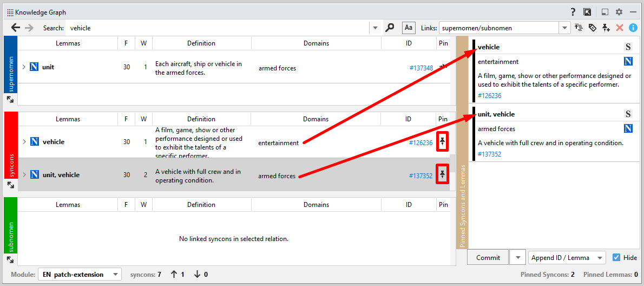Viewport: 644px width, 286px height.
Task: Open the settings gear icon
Action: coord(619,12)
